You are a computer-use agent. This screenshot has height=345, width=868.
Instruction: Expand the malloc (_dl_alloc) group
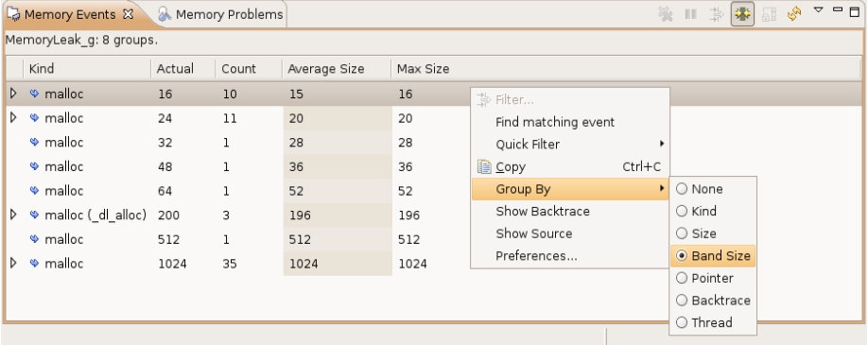coord(14,215)
